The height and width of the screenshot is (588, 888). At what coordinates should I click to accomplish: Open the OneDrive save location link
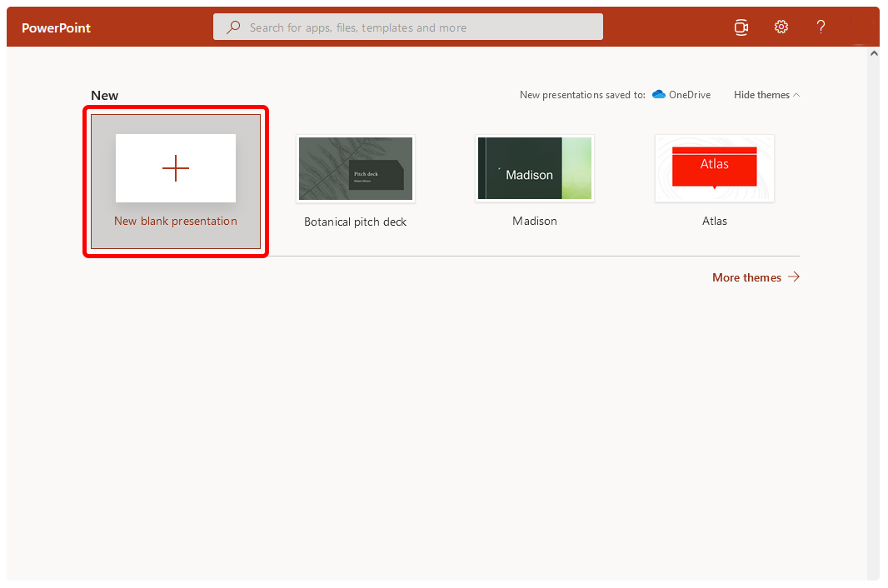688,94
